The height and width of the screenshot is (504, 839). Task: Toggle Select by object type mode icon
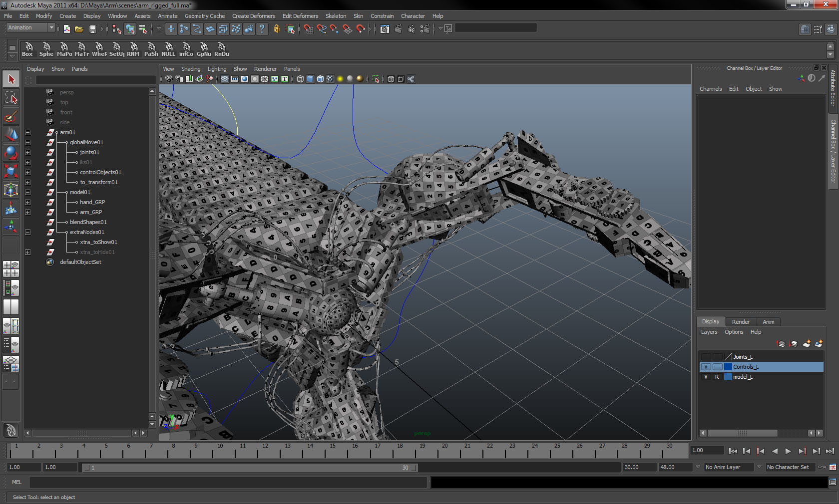(x=130, y=29)
